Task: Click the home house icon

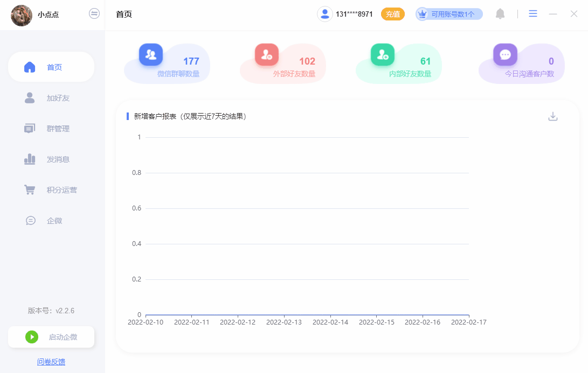Action: 30,67
